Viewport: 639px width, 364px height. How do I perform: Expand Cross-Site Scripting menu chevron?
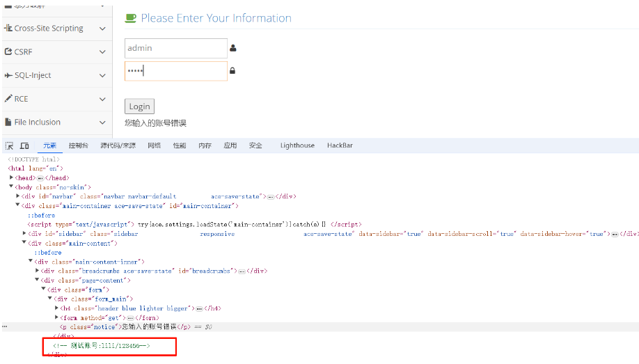click(x=103, y=29)
